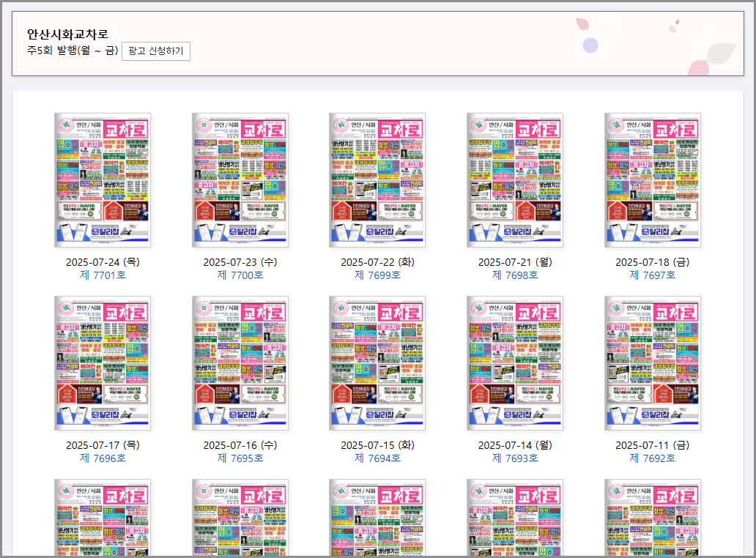Image resolution: width=756 pixels, height=558 pixels.
Task: View the 2025-07-22 (화) newspaper cover
Action: click(377, 180)
